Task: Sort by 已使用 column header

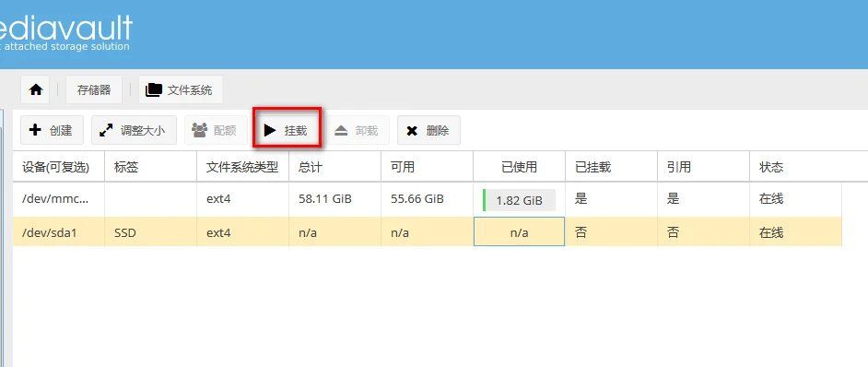Action: [x=520, y=167]
